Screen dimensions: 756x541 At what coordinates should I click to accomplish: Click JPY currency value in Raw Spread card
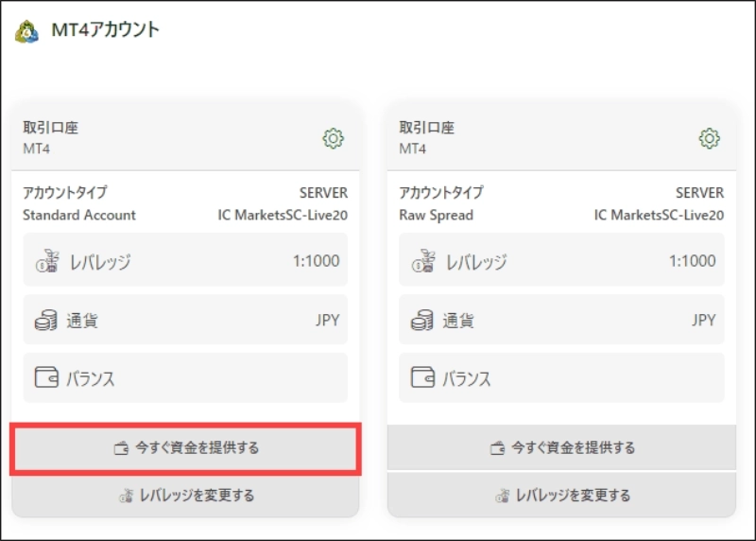click(x=703, y=321)
